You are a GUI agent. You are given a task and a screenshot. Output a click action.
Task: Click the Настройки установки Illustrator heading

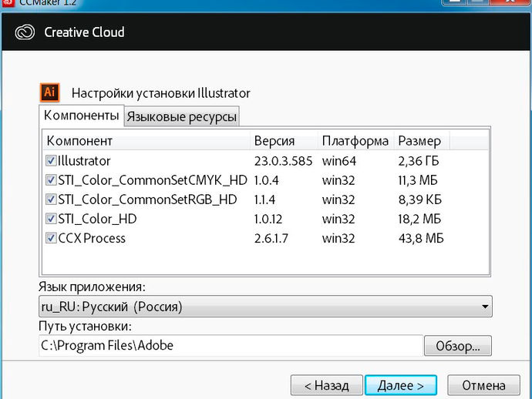[x=161, y=93]
